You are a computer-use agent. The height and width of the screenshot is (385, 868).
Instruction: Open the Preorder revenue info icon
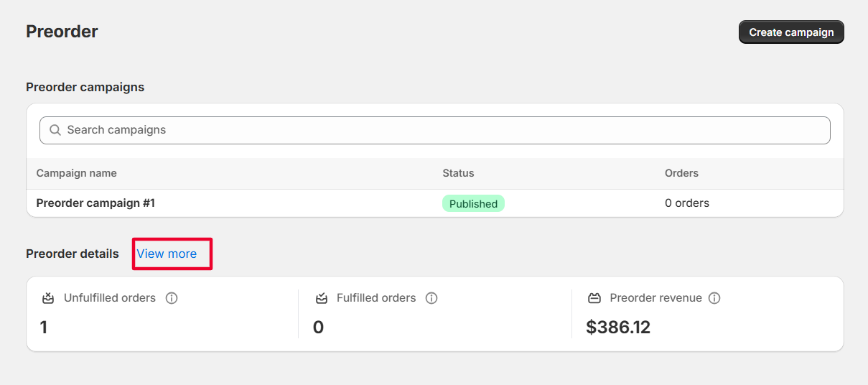[714, 298]
